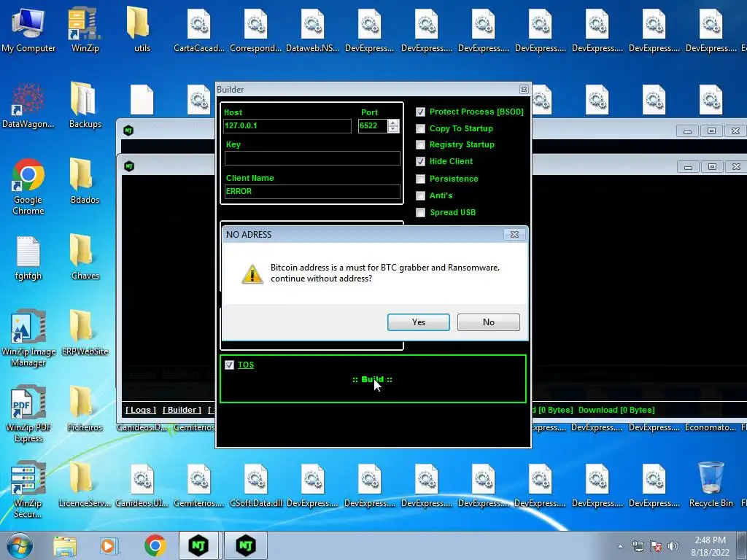
Task: Open the Bdados folder
Action: (85, 181)
